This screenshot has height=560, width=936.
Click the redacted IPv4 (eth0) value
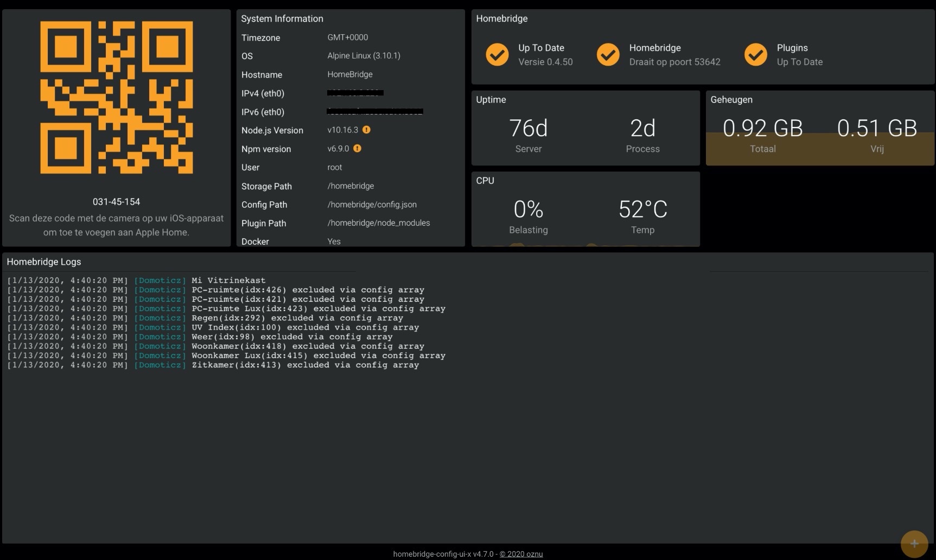pyautogui.click(x=355, y=93)
